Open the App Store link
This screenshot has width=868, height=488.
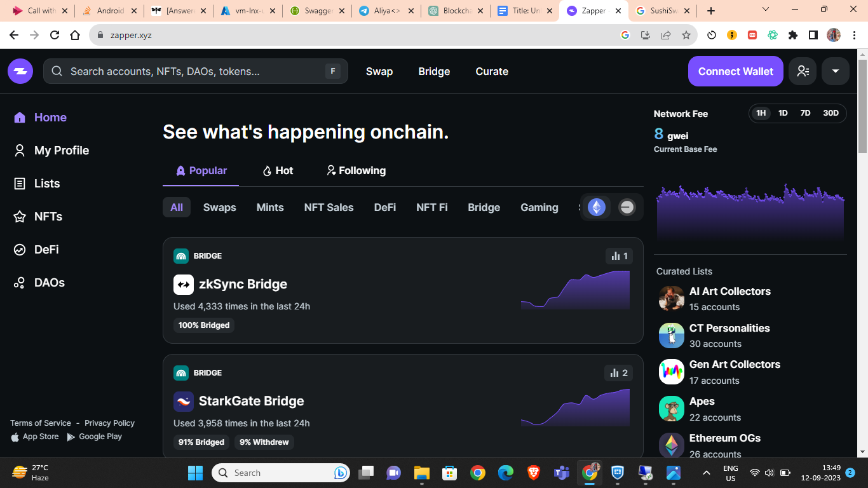(35, 437)
